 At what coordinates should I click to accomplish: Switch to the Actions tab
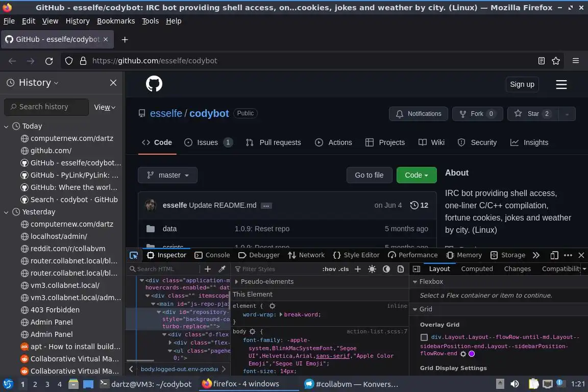pos(333,142)
